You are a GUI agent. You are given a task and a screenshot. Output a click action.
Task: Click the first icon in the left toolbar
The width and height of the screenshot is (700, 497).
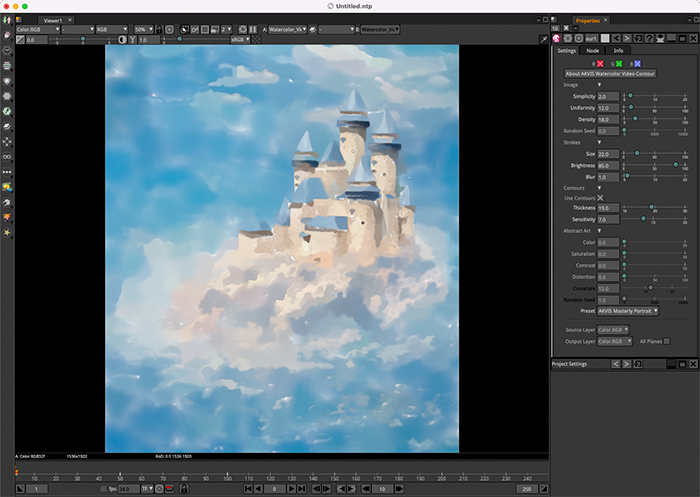[x=7, y=20]
